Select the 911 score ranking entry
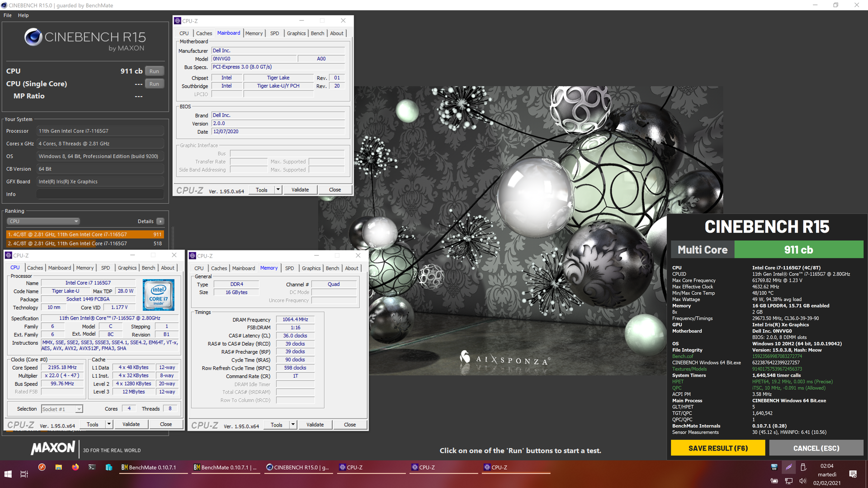868x488 pixels. (85, 235)
